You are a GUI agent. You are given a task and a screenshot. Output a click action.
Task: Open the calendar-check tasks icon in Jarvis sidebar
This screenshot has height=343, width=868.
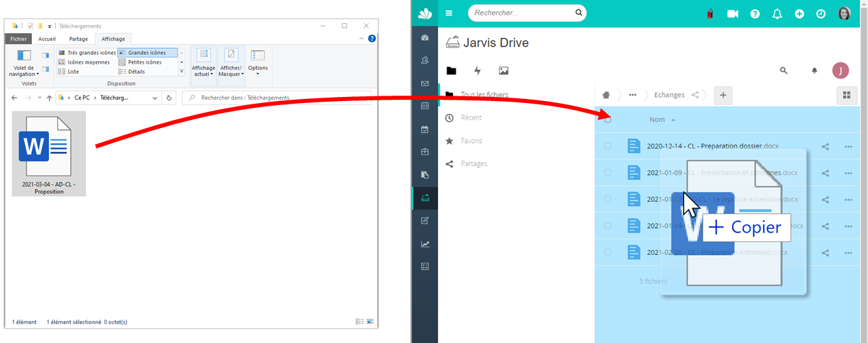(x=425, y=129)
